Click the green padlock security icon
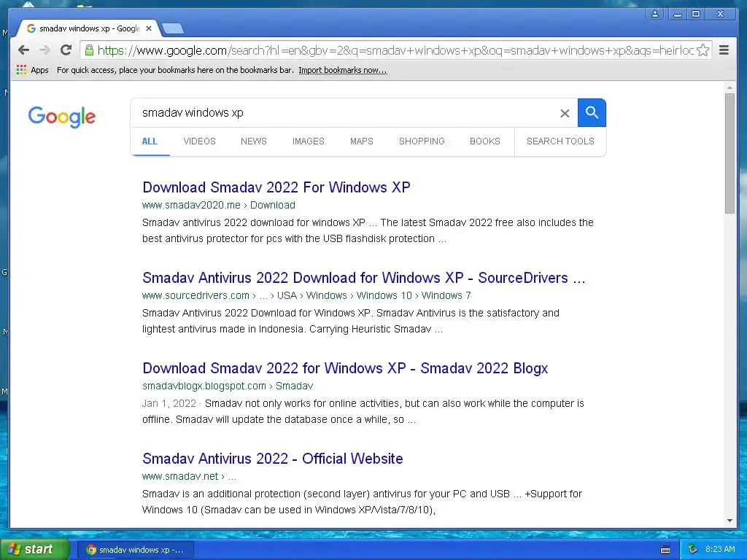 click(89, 50)
